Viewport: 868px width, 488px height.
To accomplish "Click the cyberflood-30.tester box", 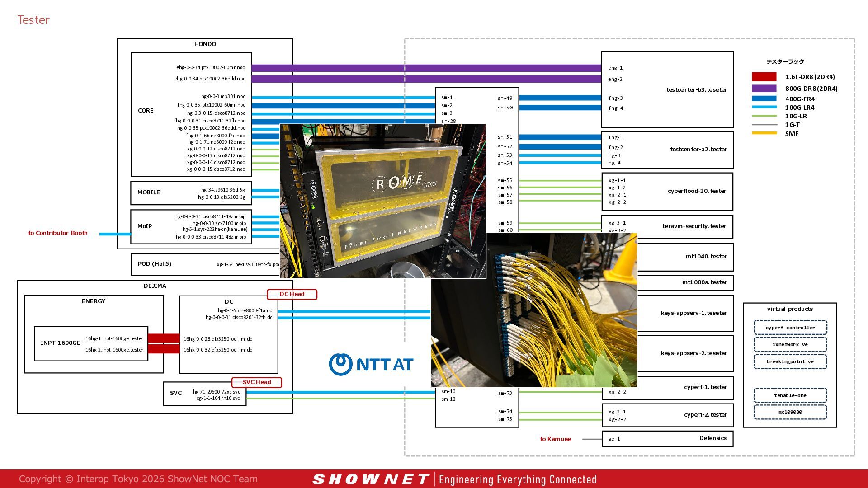I will [667, 192].
